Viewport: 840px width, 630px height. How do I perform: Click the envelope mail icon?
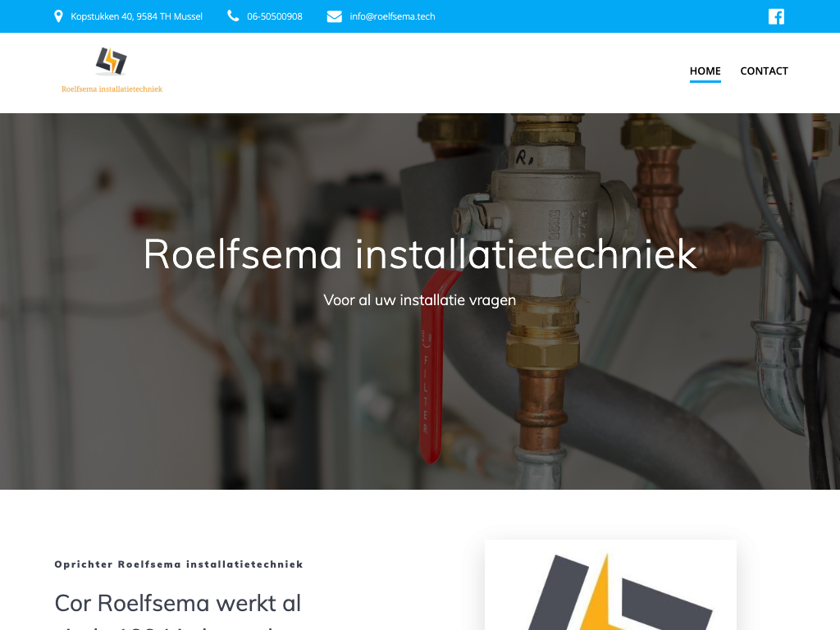[x=335, y=16]
